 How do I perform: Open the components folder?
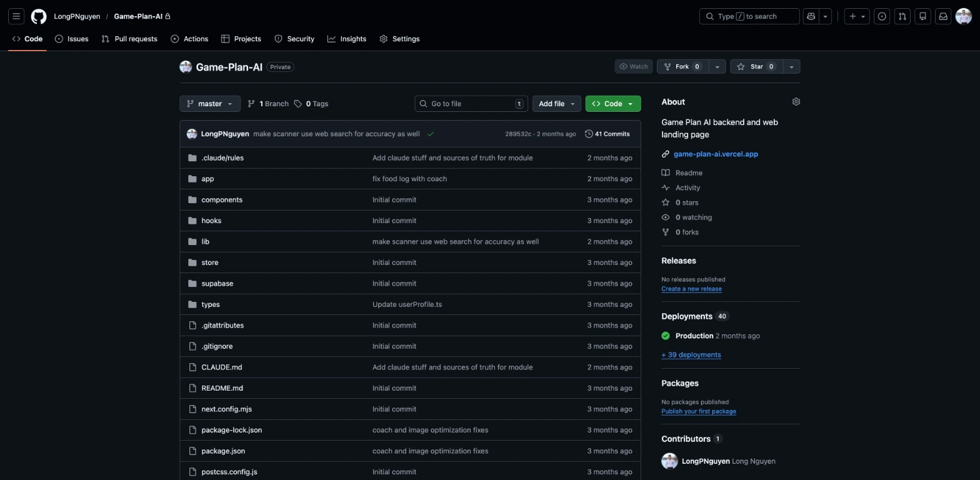pos(222,200)
